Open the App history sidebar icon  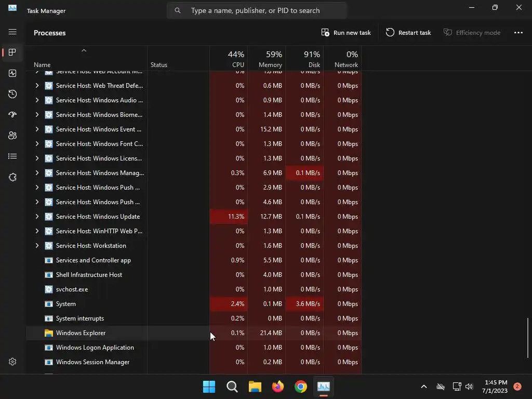click(x=12, y=94)
